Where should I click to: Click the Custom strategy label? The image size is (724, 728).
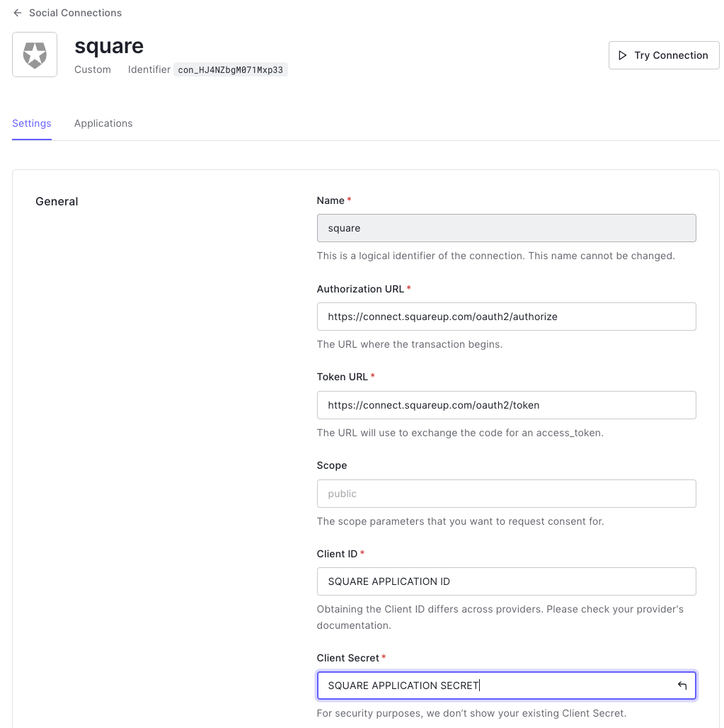93,69
